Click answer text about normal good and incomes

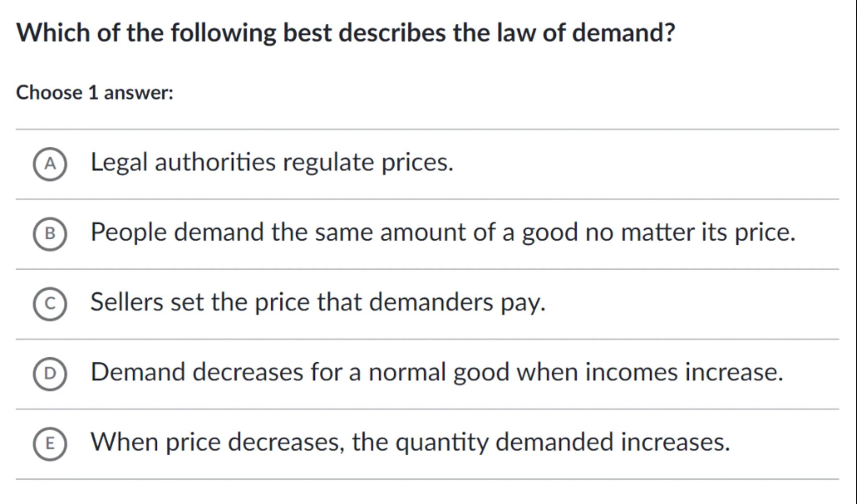[436, 372]
